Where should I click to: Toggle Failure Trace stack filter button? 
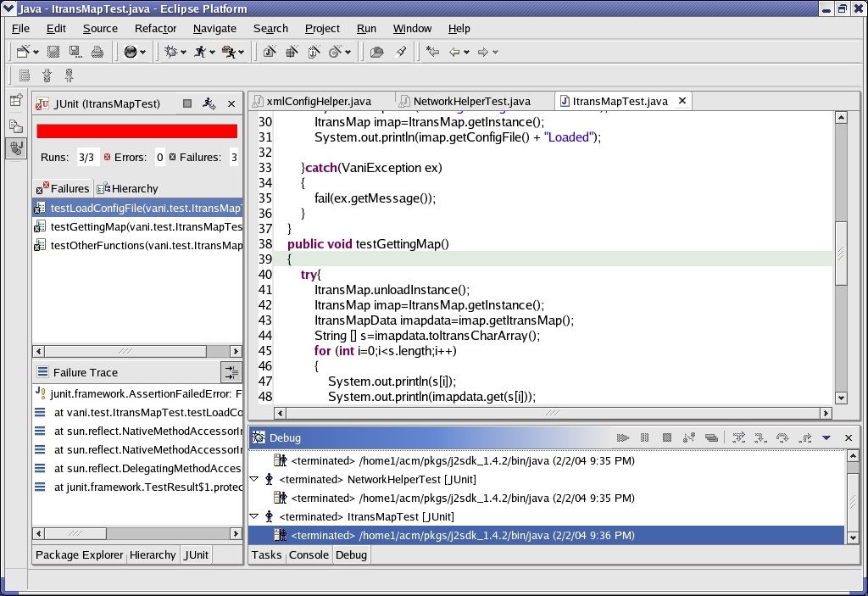pos(231,372)
